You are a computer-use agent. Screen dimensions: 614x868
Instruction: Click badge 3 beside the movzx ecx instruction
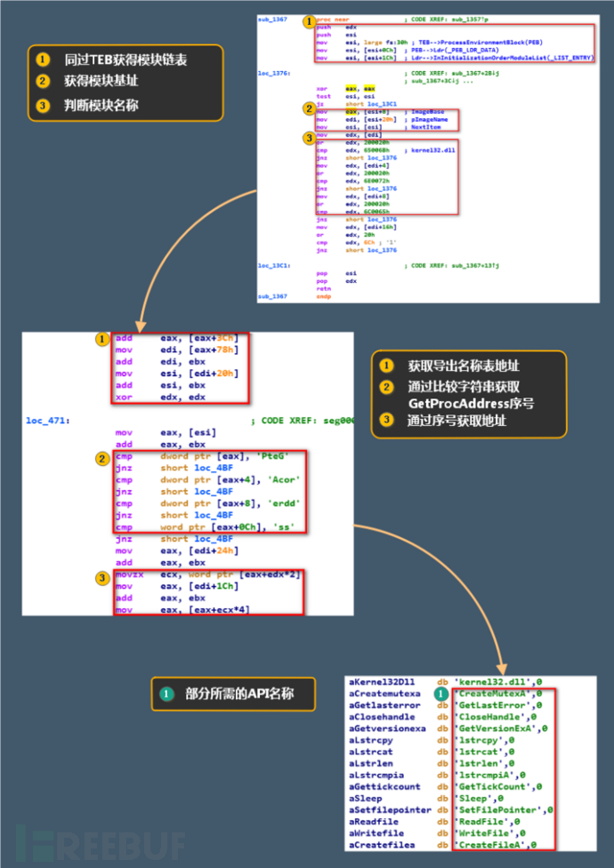(x=102, y=576)
